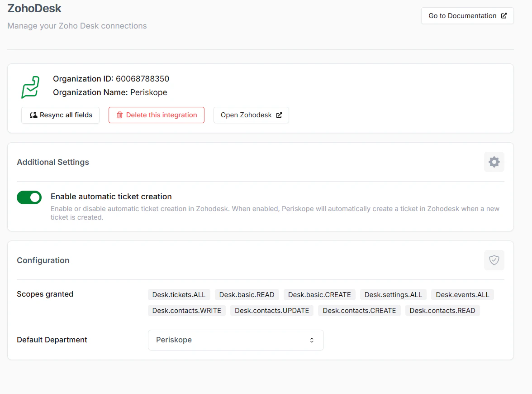Click the external link icon beside Open Zohodesk
The height and width of the screenshot is (394, 532).
pyautogui.click(x=279, y=115)
